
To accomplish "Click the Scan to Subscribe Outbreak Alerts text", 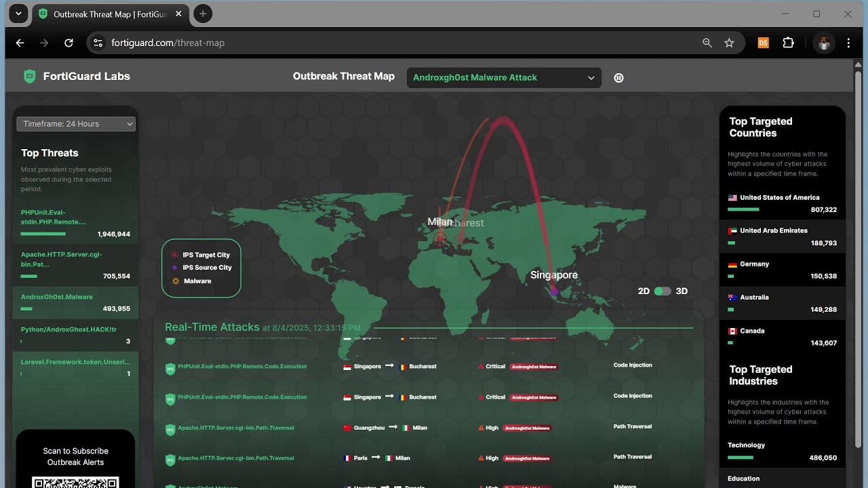I will (x=75, y=457).
